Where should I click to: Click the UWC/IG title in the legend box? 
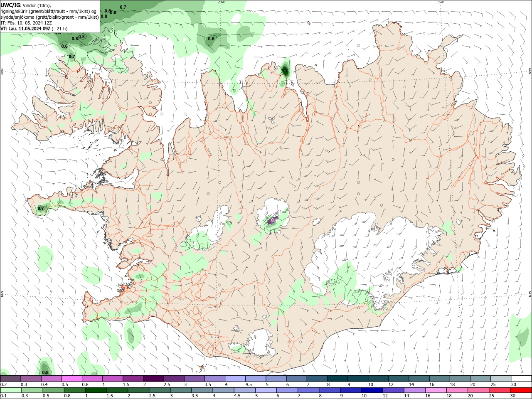[x=11, y=5]
